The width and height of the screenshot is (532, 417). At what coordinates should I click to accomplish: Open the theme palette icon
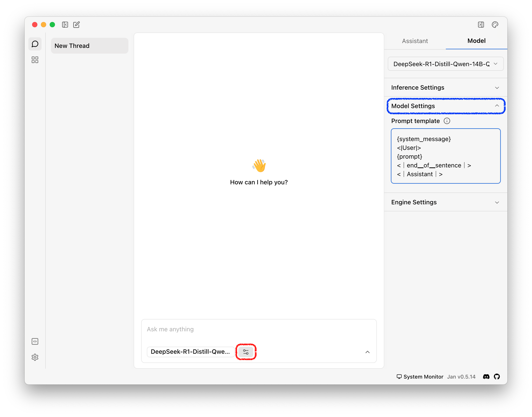(x=495, y=25)
